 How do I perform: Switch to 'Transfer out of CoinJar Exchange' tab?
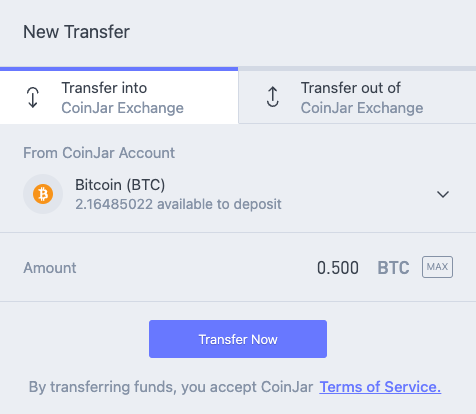pyautogui.click(x=357, y=97)
